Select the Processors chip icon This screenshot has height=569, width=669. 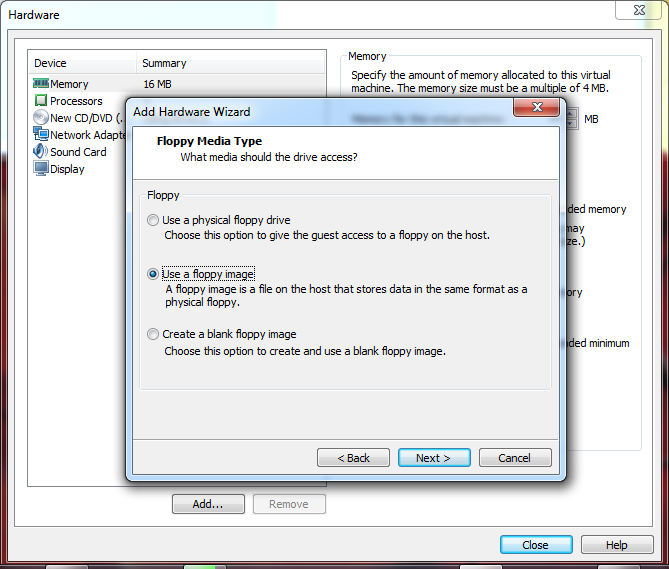point(41,101)
